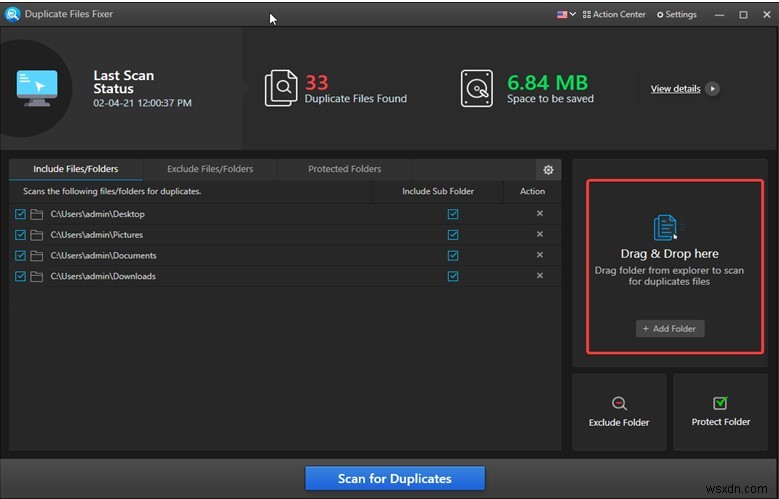
Task: Open Settings in the title bar
Action: [x=677, y=14]
